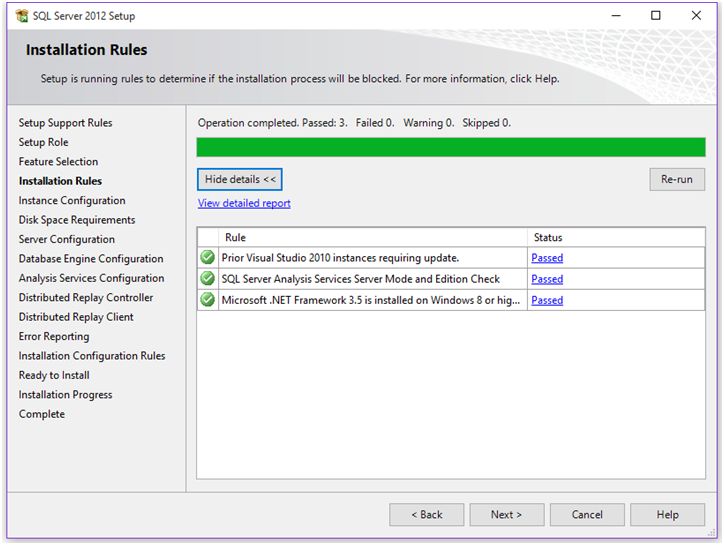Image resolution: width=724 pixels, height=545 pixels.
Task: Click the 'Microsoft .NET Framework 3.5 is installed' rule text
Action: coord(371,300)
